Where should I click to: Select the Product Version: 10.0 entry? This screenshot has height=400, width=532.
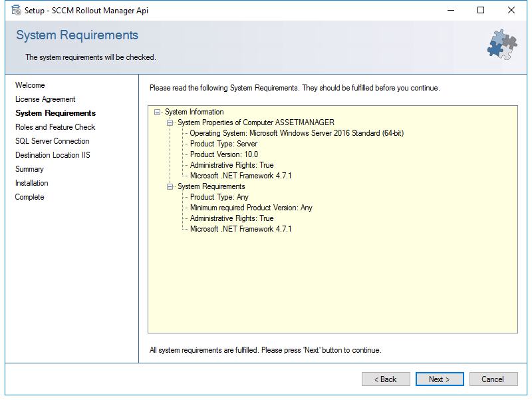coord(224,154)
